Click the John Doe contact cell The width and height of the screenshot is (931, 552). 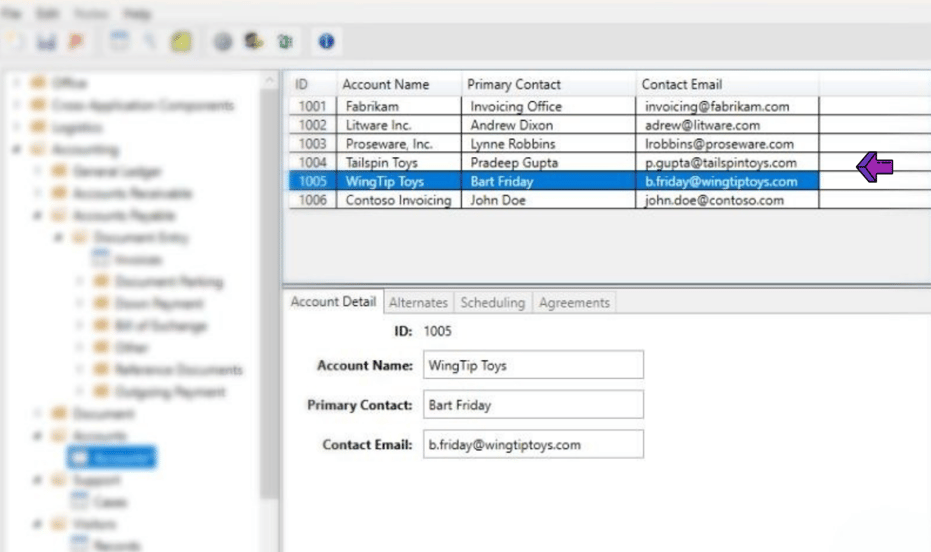(x=549, y=200)
